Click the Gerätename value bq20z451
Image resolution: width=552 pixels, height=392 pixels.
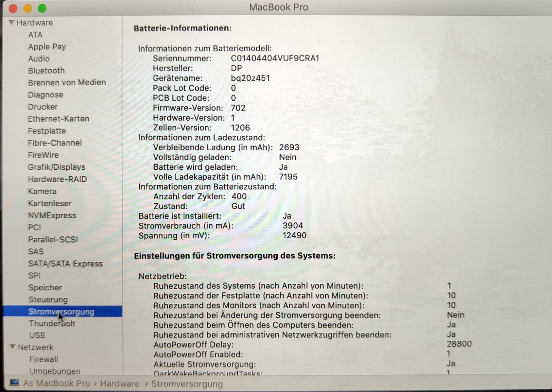(x=250, y=78)
